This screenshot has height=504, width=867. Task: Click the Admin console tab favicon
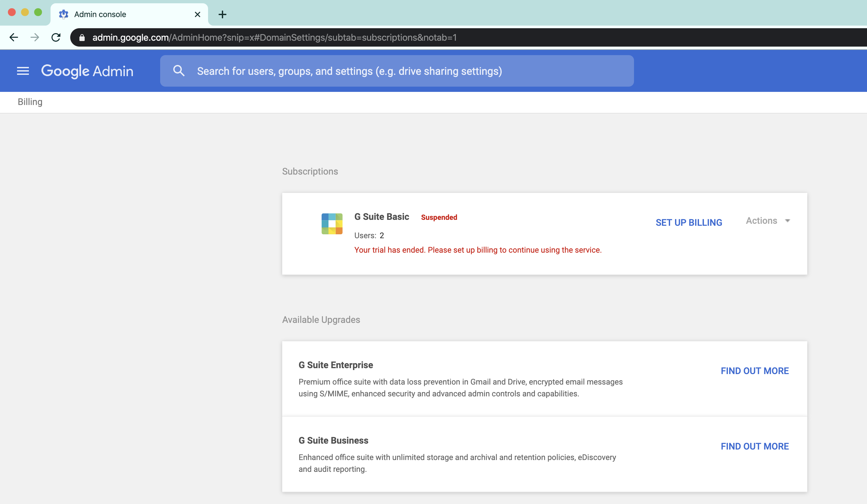[x=64, y=14]
